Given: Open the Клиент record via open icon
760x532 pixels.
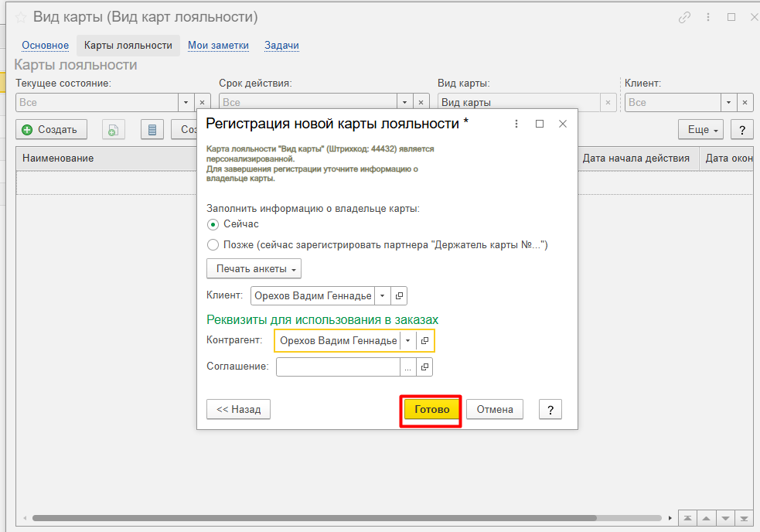Looking at the screenshot, I should [x=399, y=295].
